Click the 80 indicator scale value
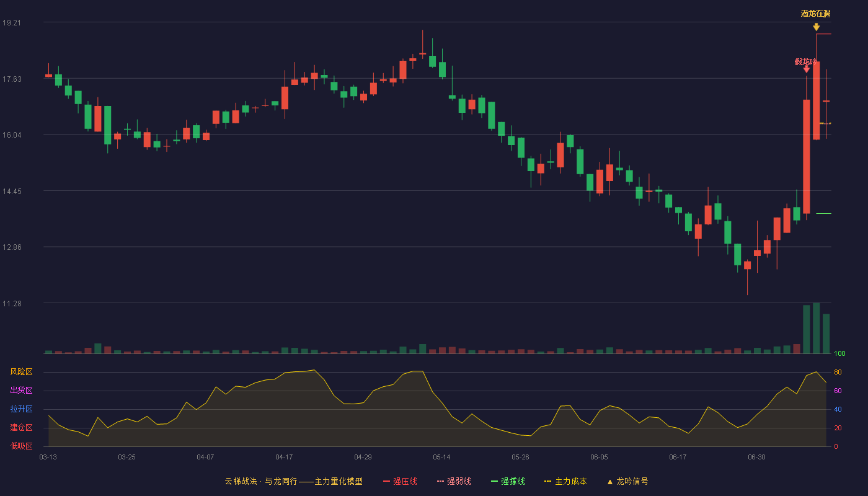Image resolution: width=868 pixels, height=496 pixels. [x=838, y=372]
